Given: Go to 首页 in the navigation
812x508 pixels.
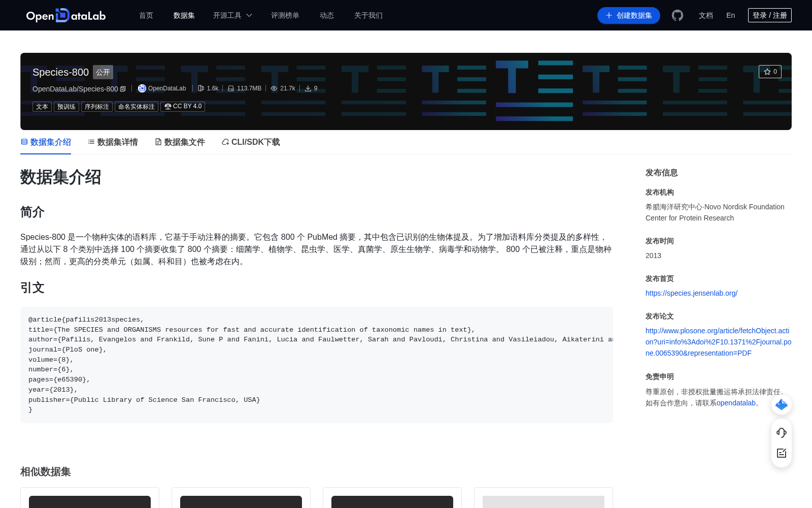Looking at the screenshot, I should pos(146,15).
